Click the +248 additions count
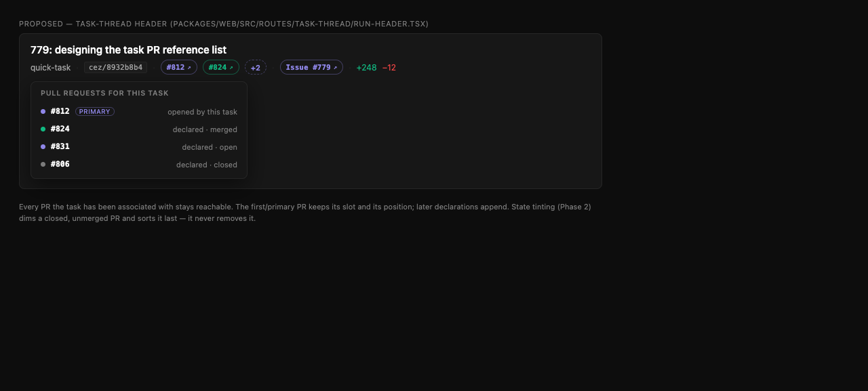Viewport: 868px width, 391px height. (366, 68)
